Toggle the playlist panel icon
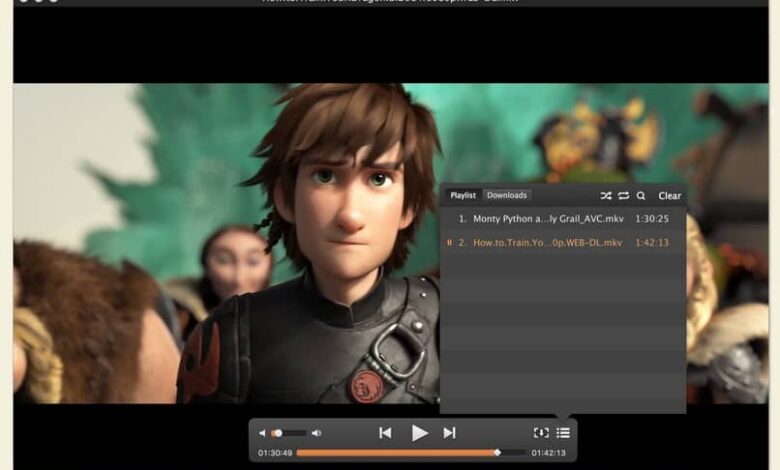The image size is (780, 470). (x=563, y=433)
